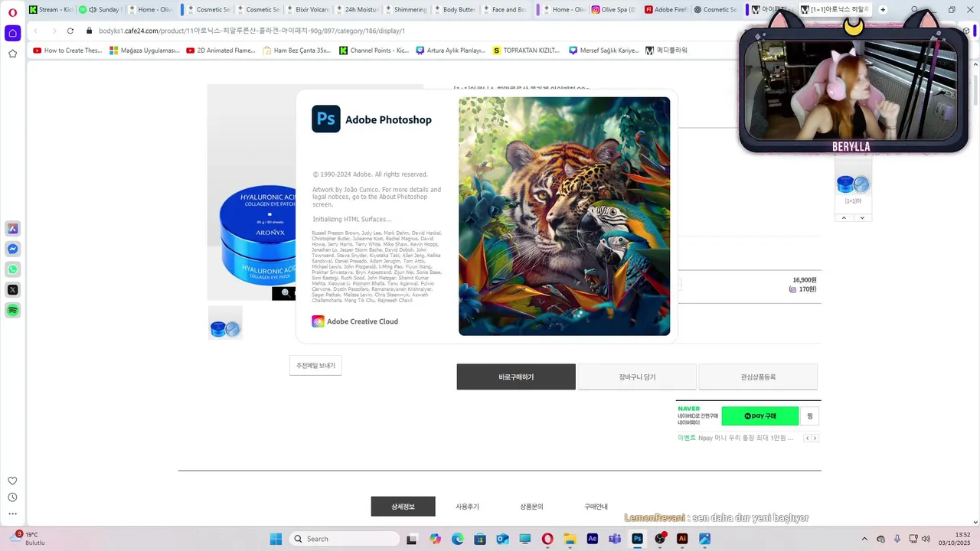Open the Opera main menu logo
980x551 pixels.
pos(12,12)
